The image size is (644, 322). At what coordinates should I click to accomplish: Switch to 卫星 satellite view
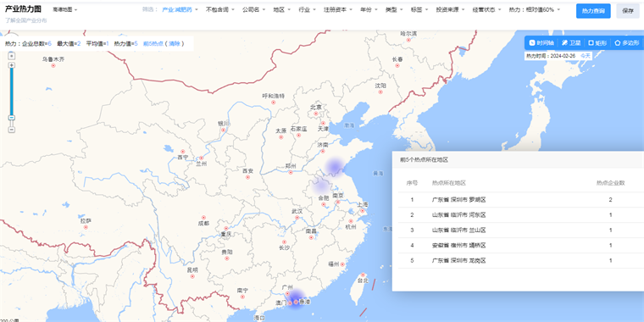[571, 42]
